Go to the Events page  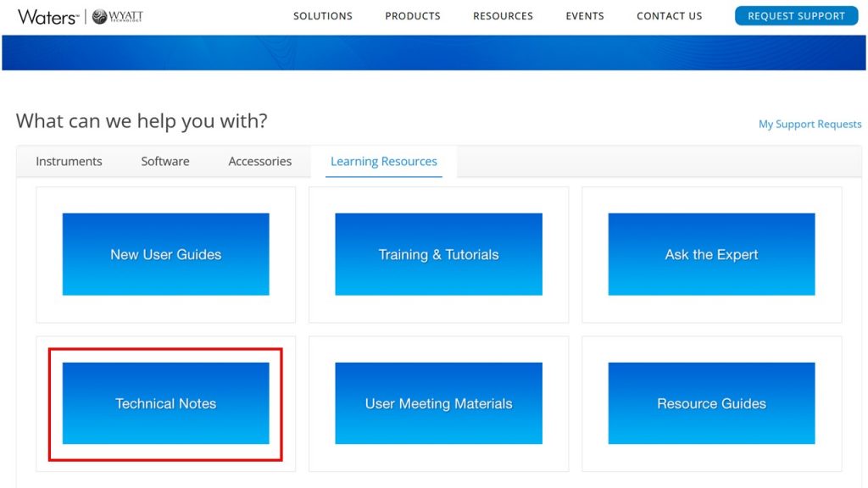(x=585, y=16)
